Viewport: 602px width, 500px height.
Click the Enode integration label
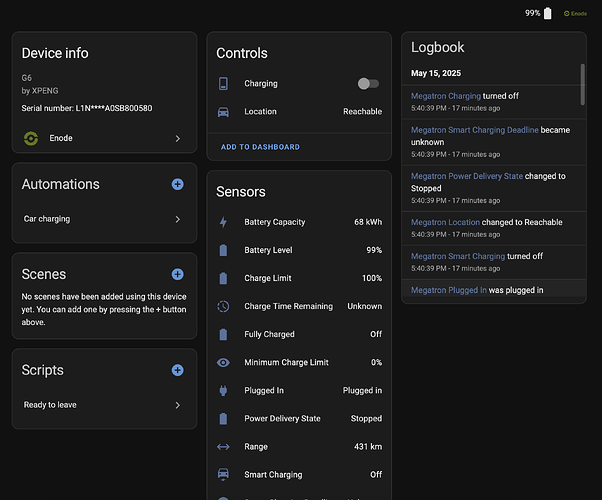pos(61,138)
